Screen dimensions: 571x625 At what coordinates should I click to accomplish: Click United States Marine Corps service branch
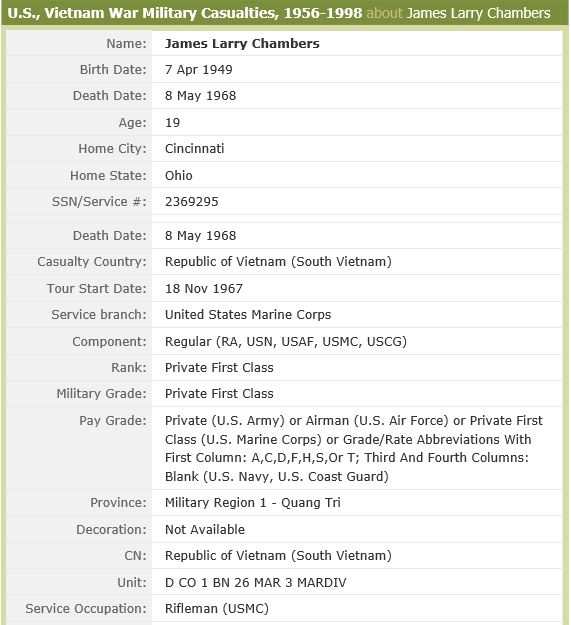click(248, 314)
